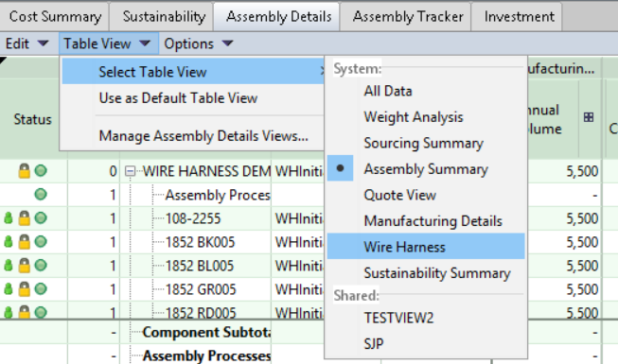The image size is (618, 364).
Task: Select the 1852 BL005 tree row
Action: click(200, 266)
